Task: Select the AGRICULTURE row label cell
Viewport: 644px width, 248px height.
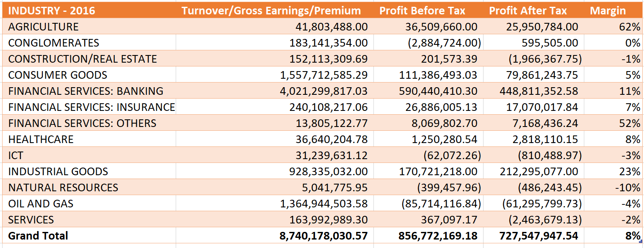Action: click(x=43, y=27)
